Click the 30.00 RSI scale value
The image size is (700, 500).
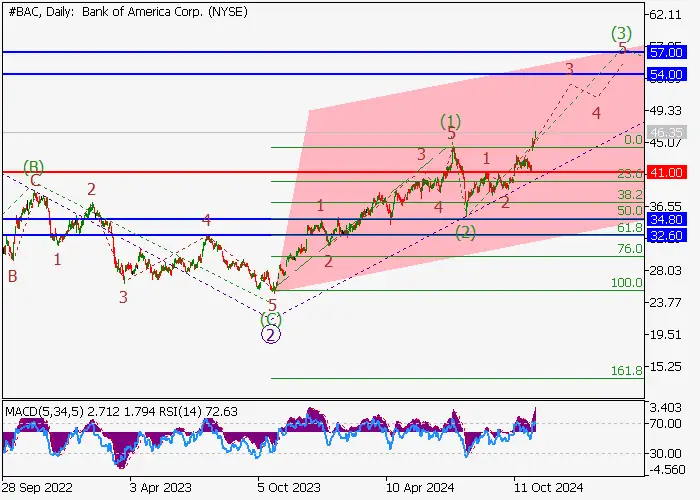pos(666,454)
